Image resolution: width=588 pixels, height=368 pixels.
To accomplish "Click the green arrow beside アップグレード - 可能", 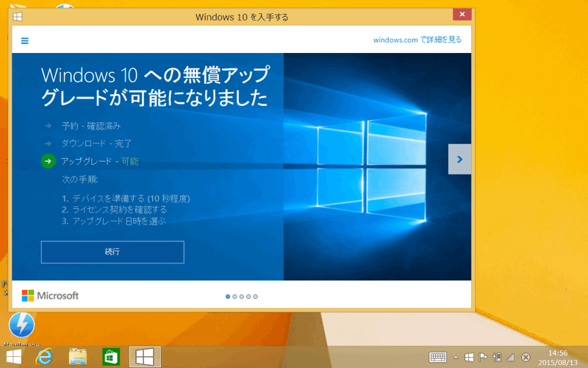I will (x=48, y=161).
